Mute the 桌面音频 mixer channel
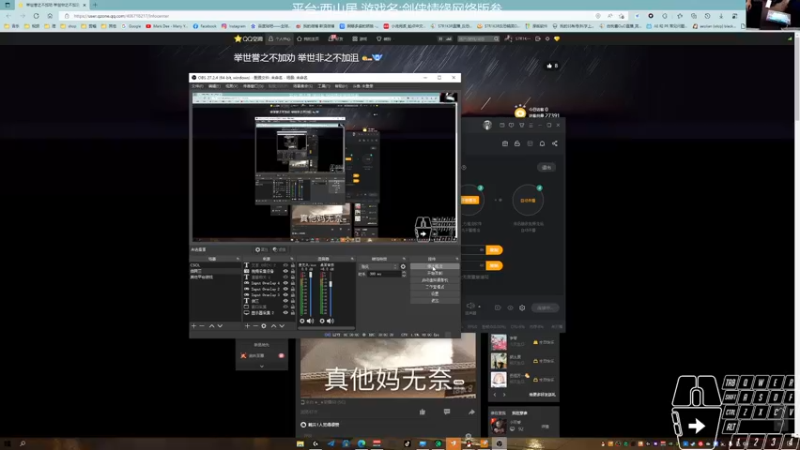The width and height of the screenshot is (800, 450). pos(330,321)
